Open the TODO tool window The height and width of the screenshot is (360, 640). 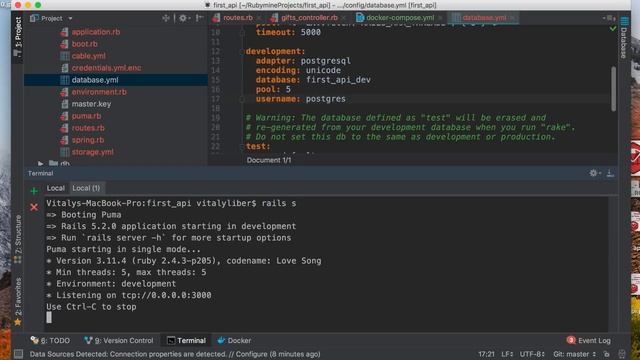coord(51,340)
